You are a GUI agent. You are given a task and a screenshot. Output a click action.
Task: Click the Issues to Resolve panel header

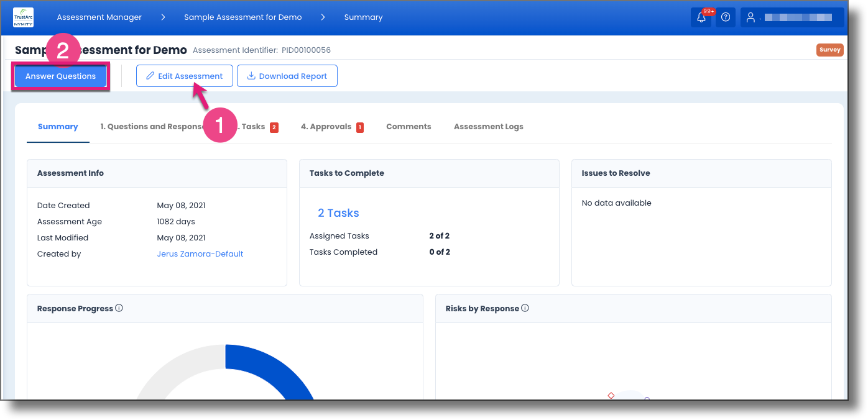tap(701, 173)
